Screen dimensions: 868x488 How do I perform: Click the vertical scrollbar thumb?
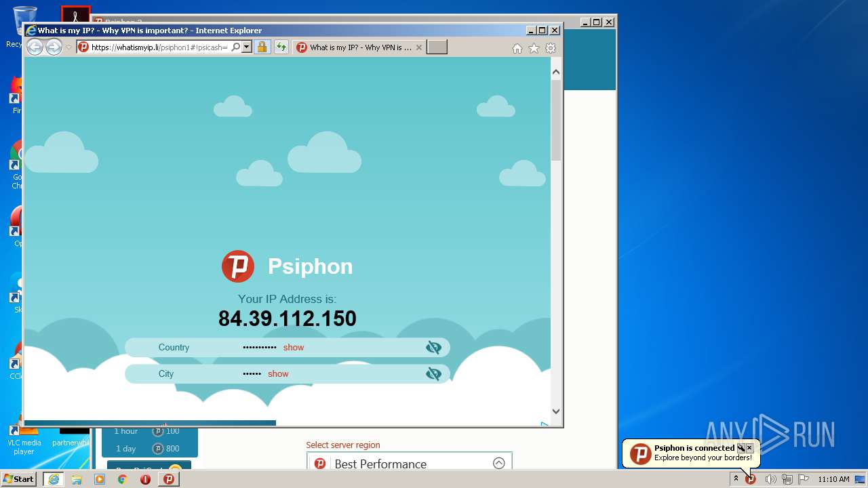click(x=556, y=120)
